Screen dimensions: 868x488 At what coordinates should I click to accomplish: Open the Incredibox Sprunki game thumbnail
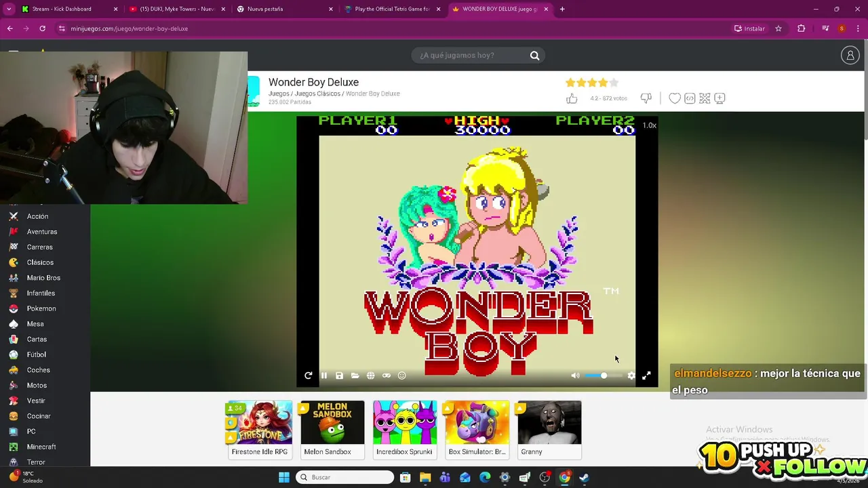pyautogui.click(x=405, y=429)
